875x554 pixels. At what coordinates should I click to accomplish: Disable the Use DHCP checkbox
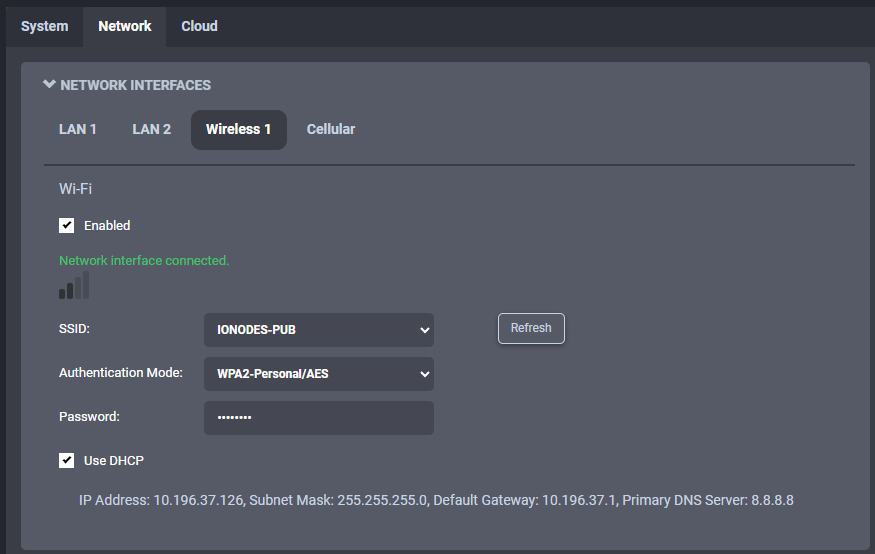[66, 460]
